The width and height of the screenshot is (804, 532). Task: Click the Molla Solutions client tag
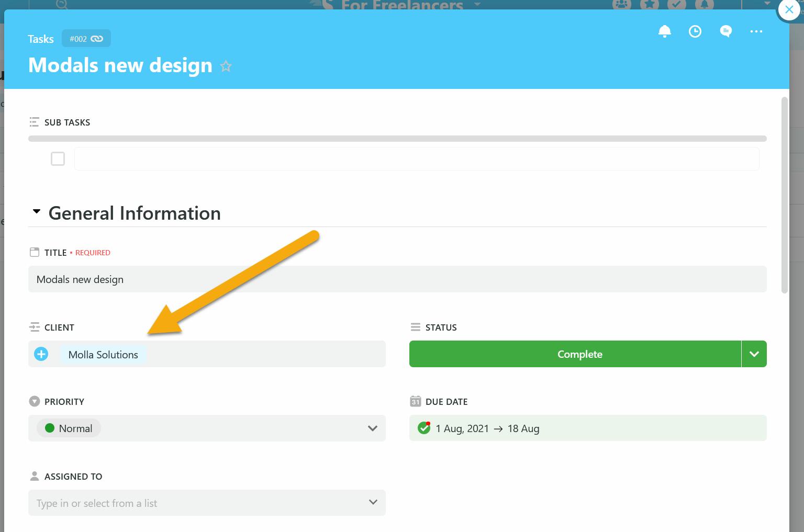pyautogui.click(x=103, y=355)
